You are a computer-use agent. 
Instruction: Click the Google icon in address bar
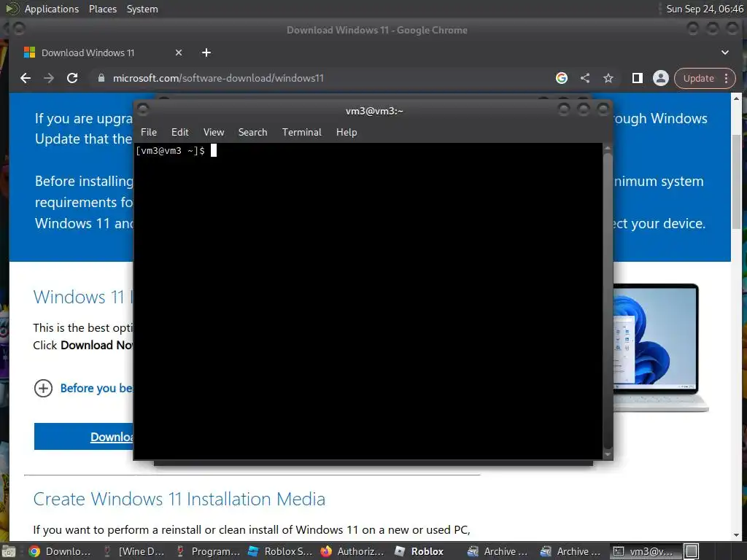point(562,78)
